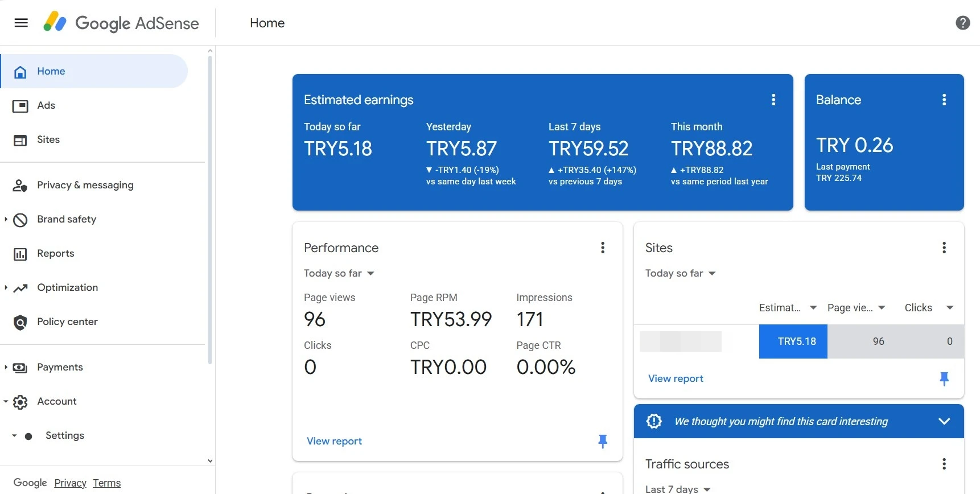Open the Privacy footer link
The height and width of the screenshot is (494, 980).
(70, 483)
